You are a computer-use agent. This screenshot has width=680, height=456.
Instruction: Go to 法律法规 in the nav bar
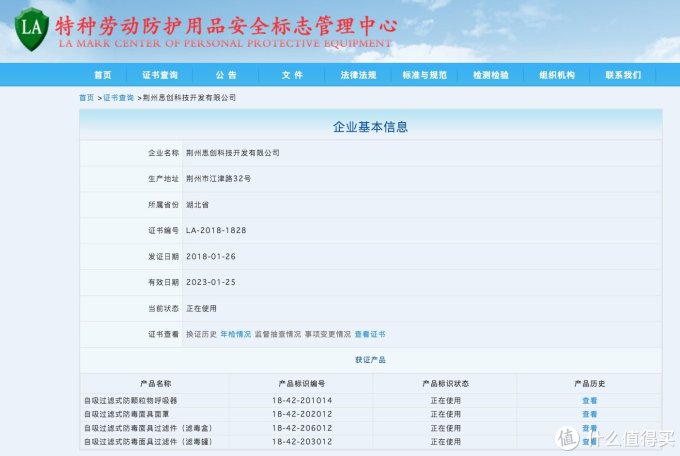point(358,75)
